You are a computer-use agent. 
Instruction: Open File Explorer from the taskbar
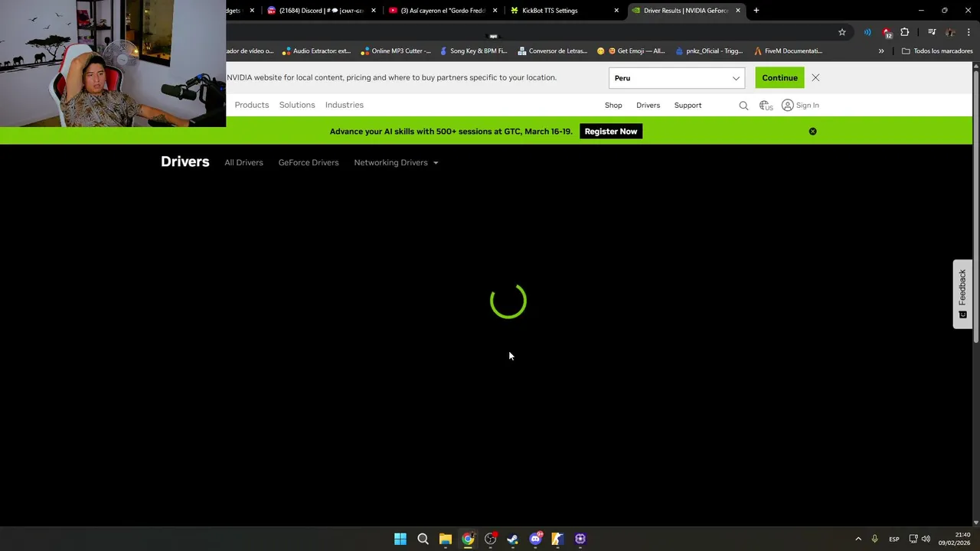point(446,539)
